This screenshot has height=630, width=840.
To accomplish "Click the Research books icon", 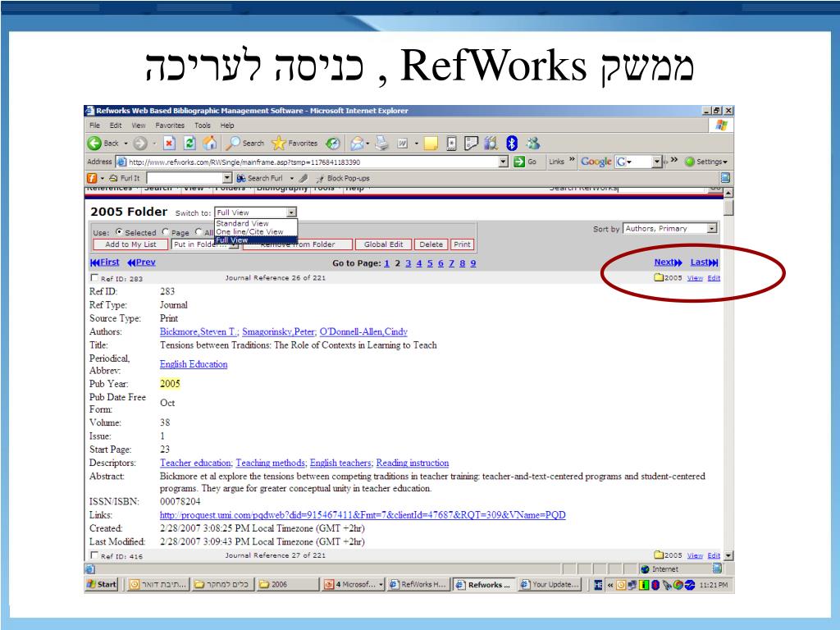I will pos(491,143).
